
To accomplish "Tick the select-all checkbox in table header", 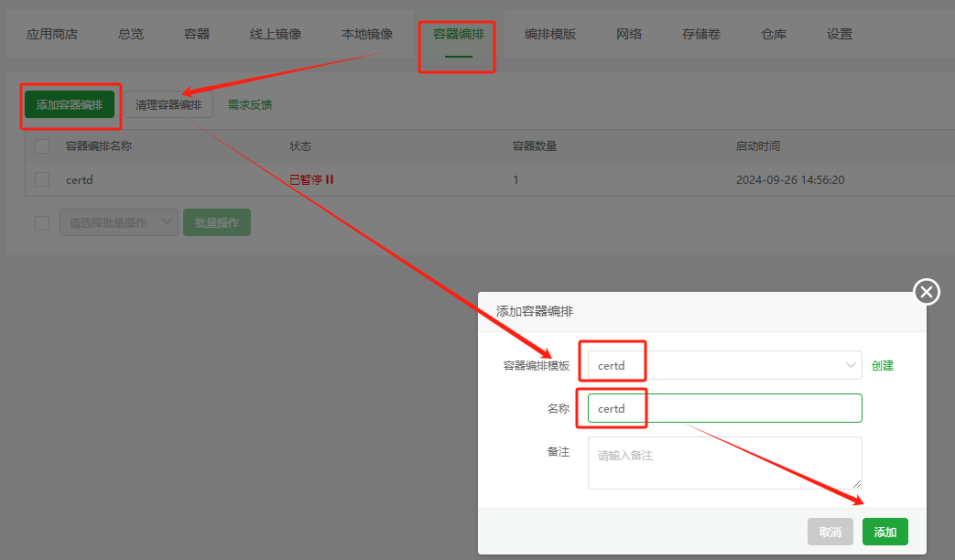I will (42, 146).
